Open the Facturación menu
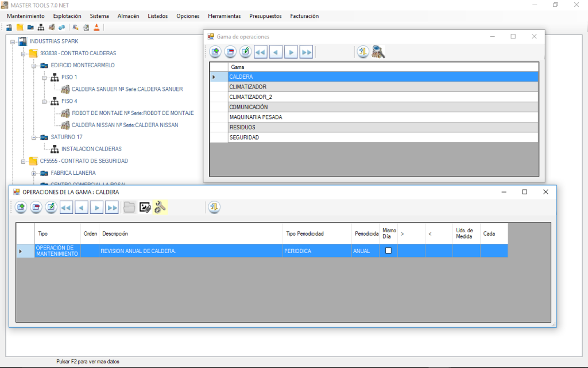Screen dimensions: 588x368 click(x=304, y=16)
